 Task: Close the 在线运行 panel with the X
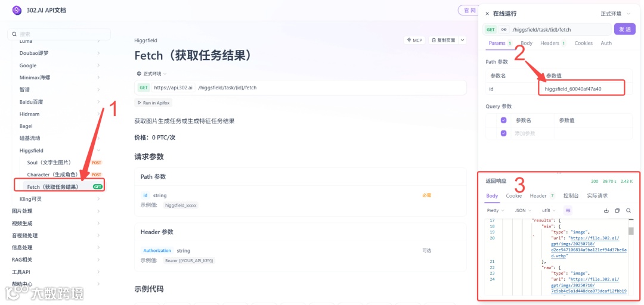487,14
